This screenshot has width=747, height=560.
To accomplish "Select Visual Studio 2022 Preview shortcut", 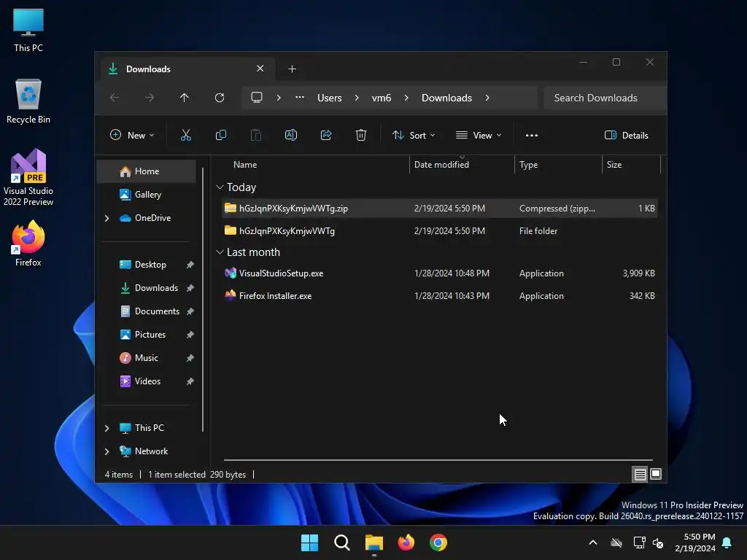I will click(28, 177).
